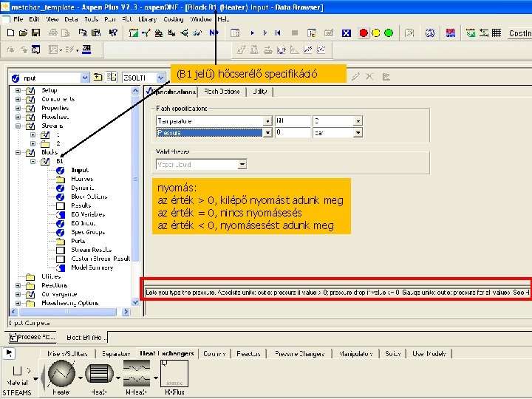The height and width of the screenshot is (399, 532).
Task: Open the File menu
Action: point(18,19)
